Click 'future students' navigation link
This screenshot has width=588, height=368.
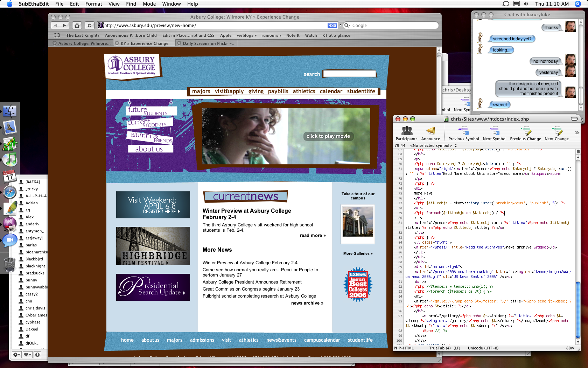pos(151,111)
